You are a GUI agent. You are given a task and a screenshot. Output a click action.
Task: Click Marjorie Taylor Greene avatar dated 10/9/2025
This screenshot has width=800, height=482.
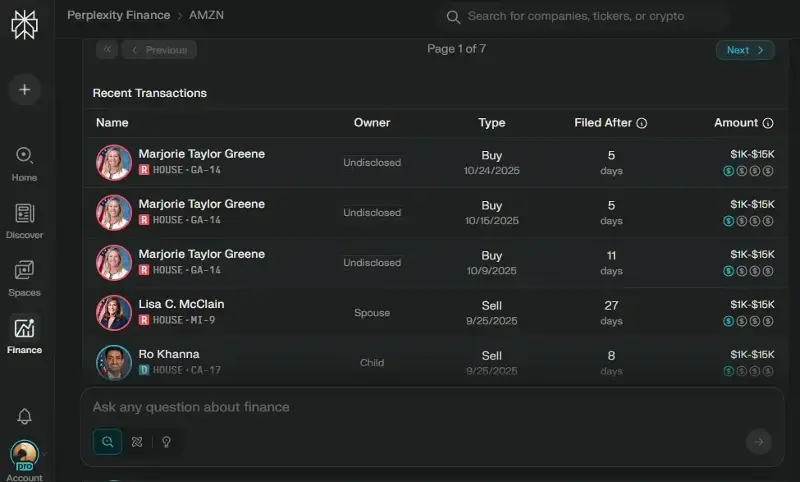click(114, 263)
